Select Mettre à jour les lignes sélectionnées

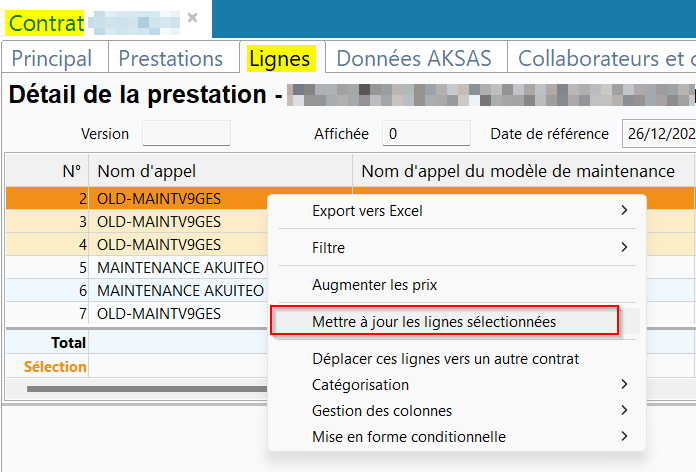click(x=434, y=321)
